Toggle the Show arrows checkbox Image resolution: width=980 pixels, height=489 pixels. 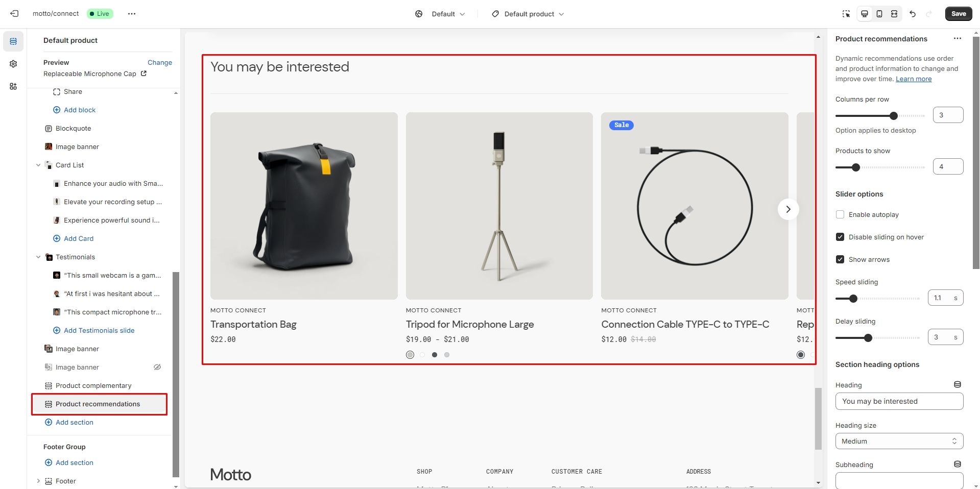pos(840,260)
